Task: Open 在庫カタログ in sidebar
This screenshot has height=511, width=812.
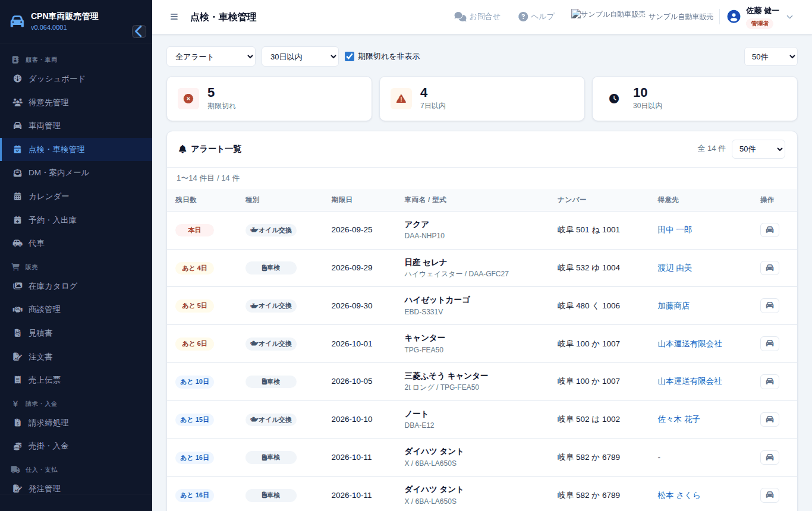Action: (76, 286)
